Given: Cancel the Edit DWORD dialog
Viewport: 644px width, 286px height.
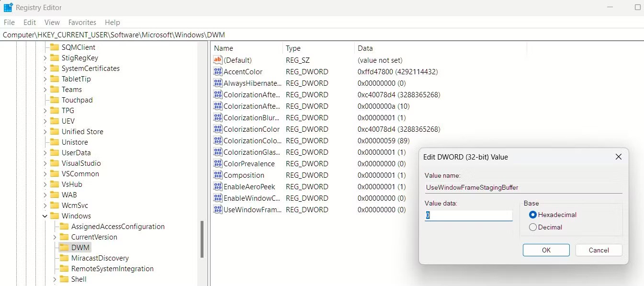Looking at the screenshot, I should (x=599, y=250).
